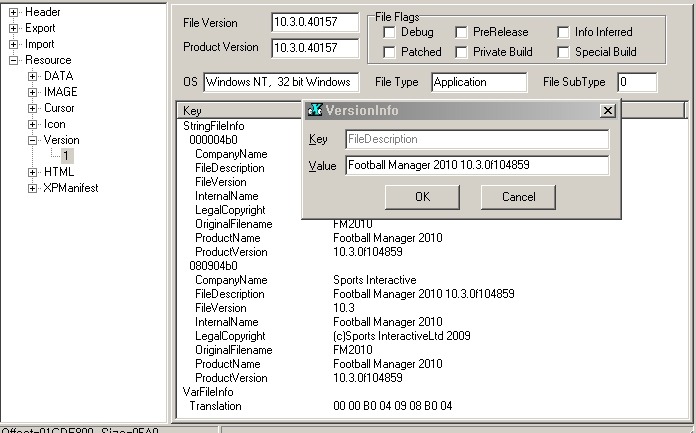Collapse the Resource tree node
This screenshot has height=433, width=696.
(x=14, y=60)
